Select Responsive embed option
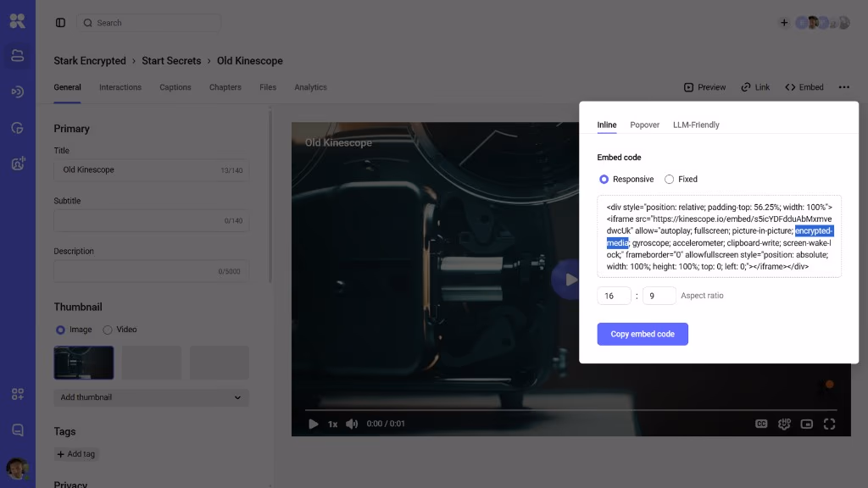Viewport: 868px width, 488px height. 626,180
